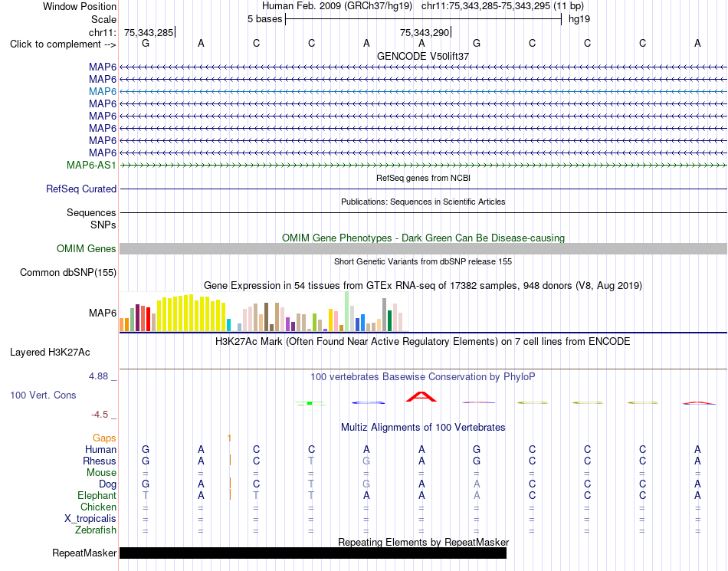The width and height of the screenshot is (728, 571).
Task: Click the tallest light green GTEx expression bar
Action: (x=347, y=311)
